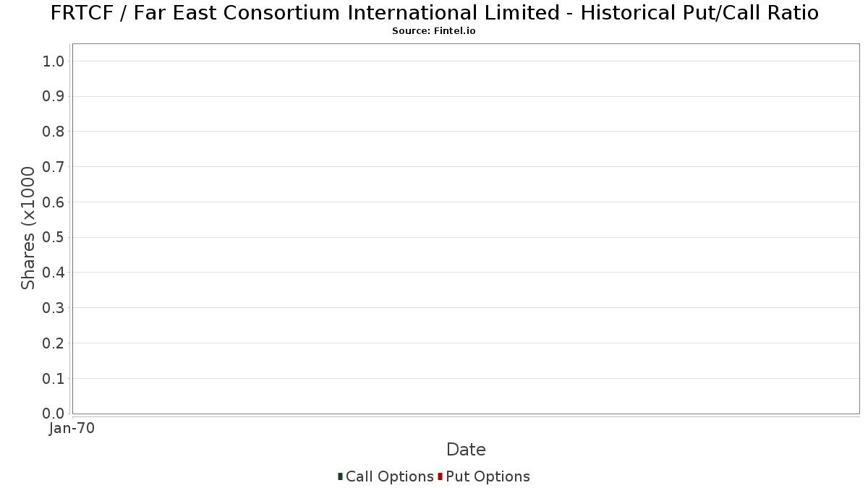The width and height of the screenshot is (868, 488).
Task: Toggle the Put Options legend label
Action: pyautogui.click(x=488, y=477)
